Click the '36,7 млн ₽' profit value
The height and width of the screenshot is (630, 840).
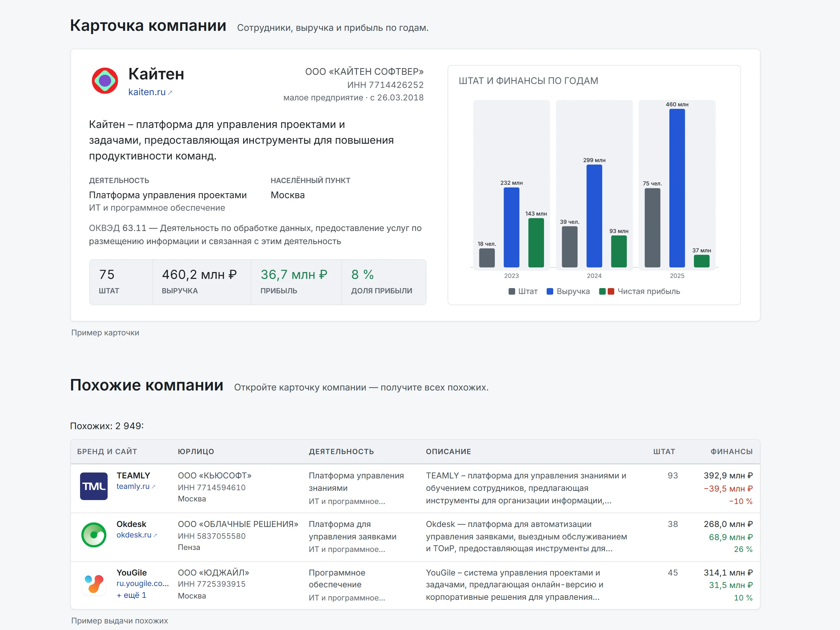pyautogui.click(x=294, y=275)
